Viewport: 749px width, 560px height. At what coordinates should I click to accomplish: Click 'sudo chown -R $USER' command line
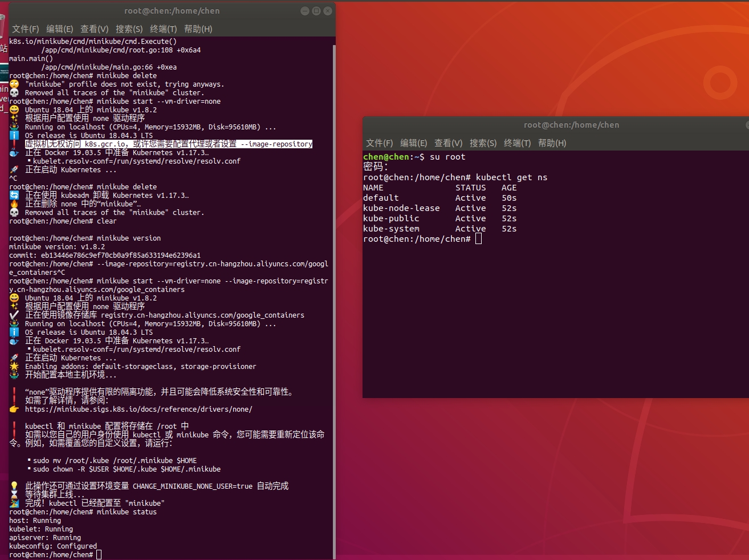tap(127, 469)
